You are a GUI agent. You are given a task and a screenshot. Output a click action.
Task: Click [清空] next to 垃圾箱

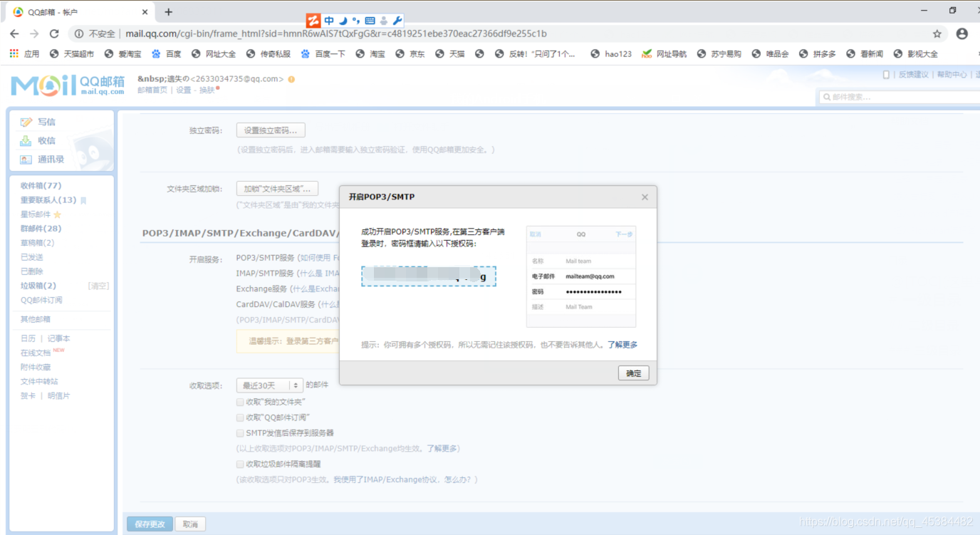click(98, 286)
